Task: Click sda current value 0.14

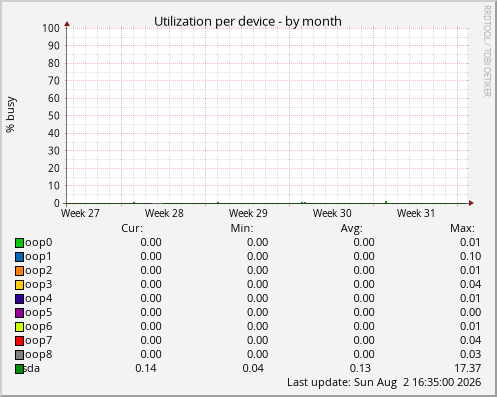Action: coord(146,368)
